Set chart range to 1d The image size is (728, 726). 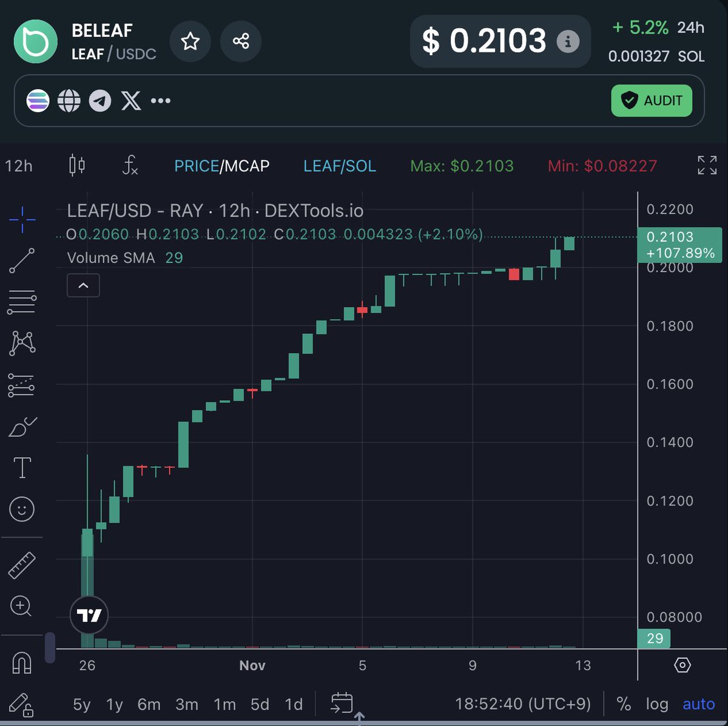coord(294,704)
